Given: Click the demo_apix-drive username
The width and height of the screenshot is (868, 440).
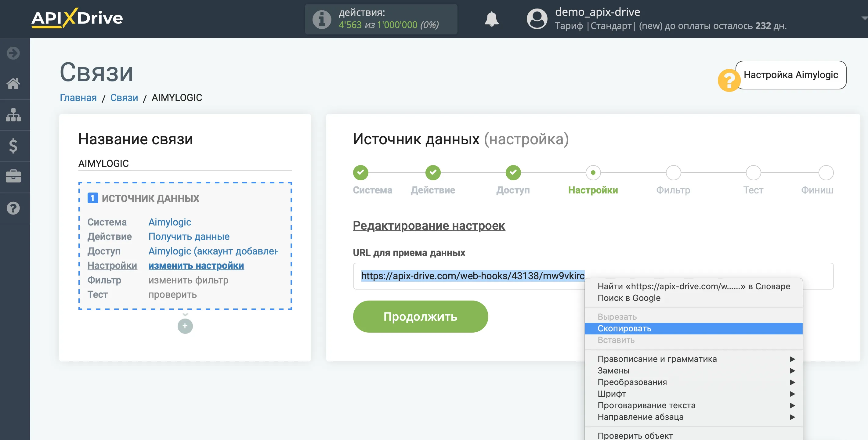Looking at the screenshot, I should pos(597,12).
